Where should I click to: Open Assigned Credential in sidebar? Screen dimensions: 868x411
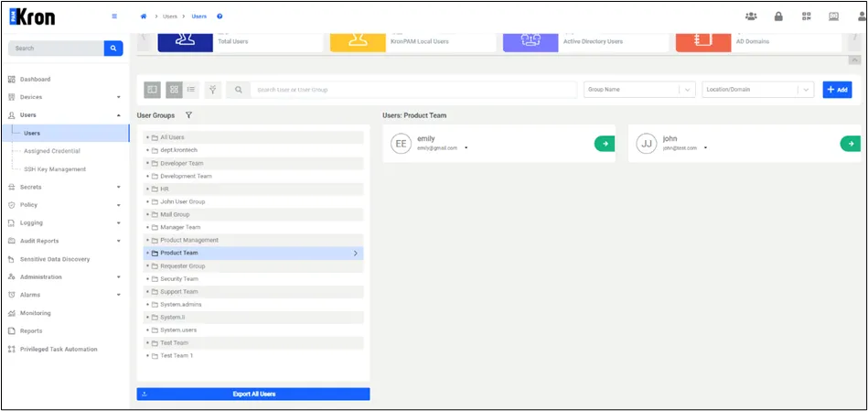[x=52, y=151]
